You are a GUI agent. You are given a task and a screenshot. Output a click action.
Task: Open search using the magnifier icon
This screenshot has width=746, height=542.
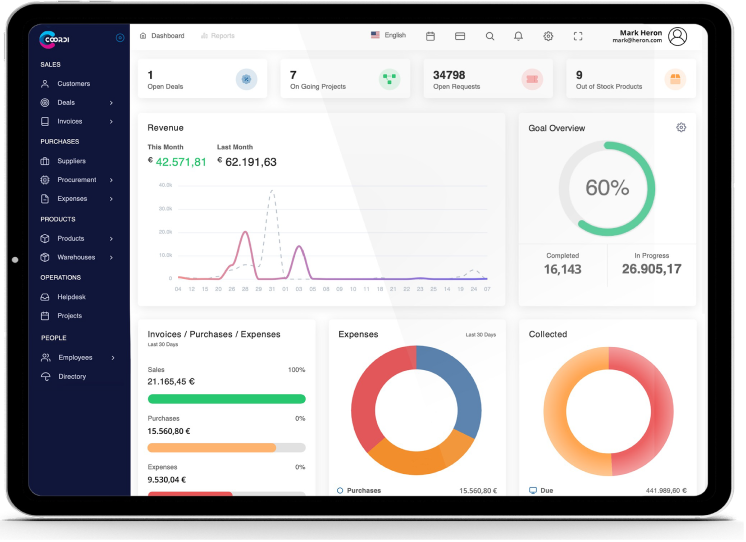(x=489, y=36)
